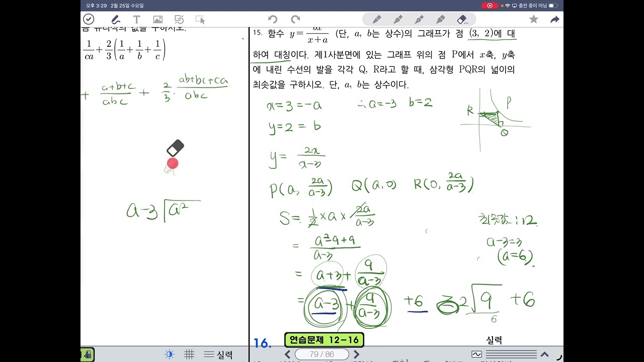Undo the last stroke
644x362 pixels.
[x=273, y=20]
